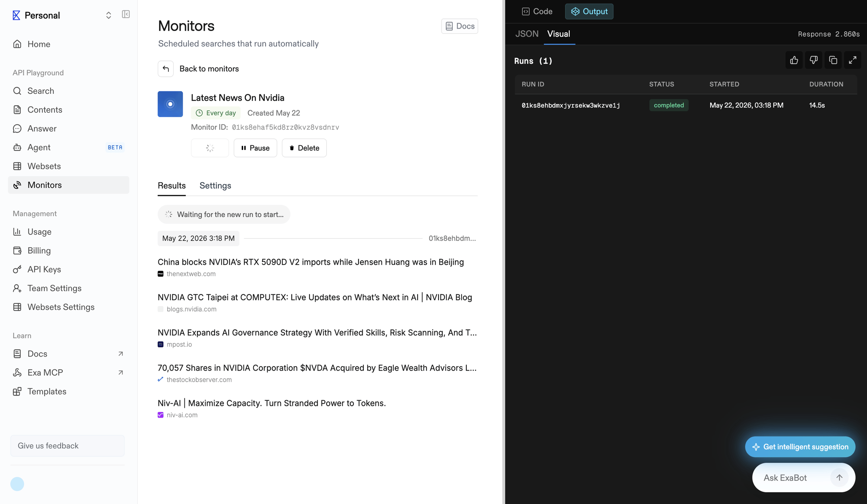The height and width of the screenshot is (504, 867).
Task: Collapse the sidebar panel
Action: pos(126,14)
